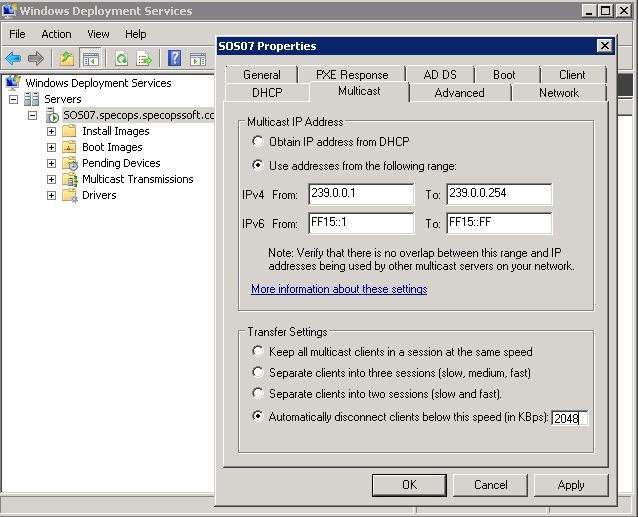This screenshot has width=638, height=517.
Task: Click the Apply button
Action: tap(571, 485)
